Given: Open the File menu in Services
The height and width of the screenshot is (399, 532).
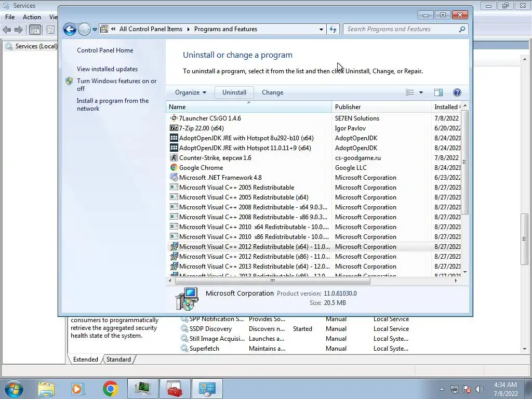Looking at the screenshot, I should coord(10,17).
